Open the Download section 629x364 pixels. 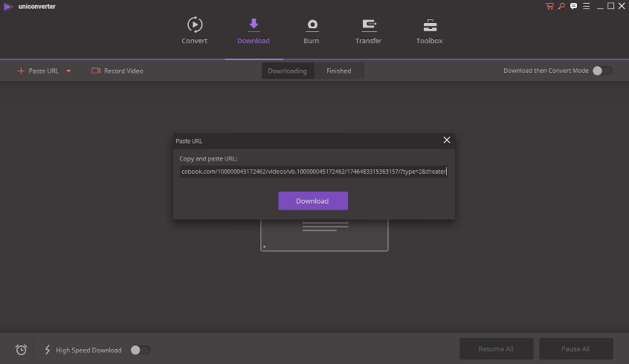254,30
